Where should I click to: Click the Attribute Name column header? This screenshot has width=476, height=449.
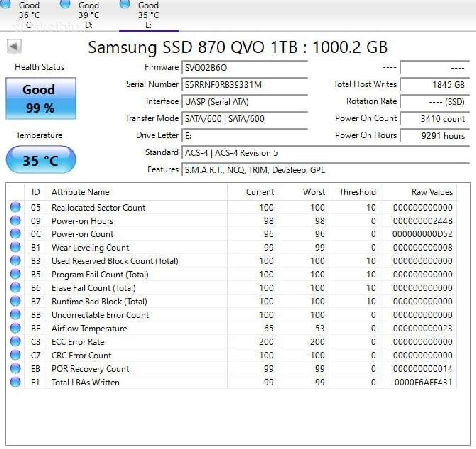pos(137,192)
